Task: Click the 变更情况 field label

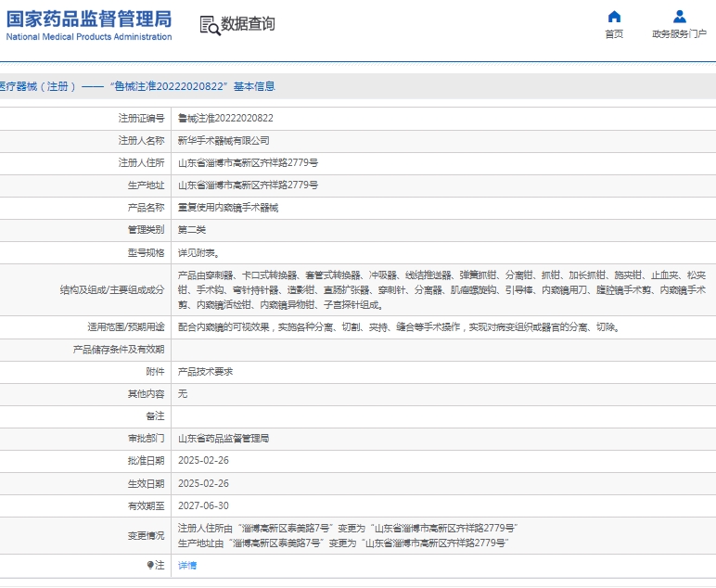Action: click(147, 535)
